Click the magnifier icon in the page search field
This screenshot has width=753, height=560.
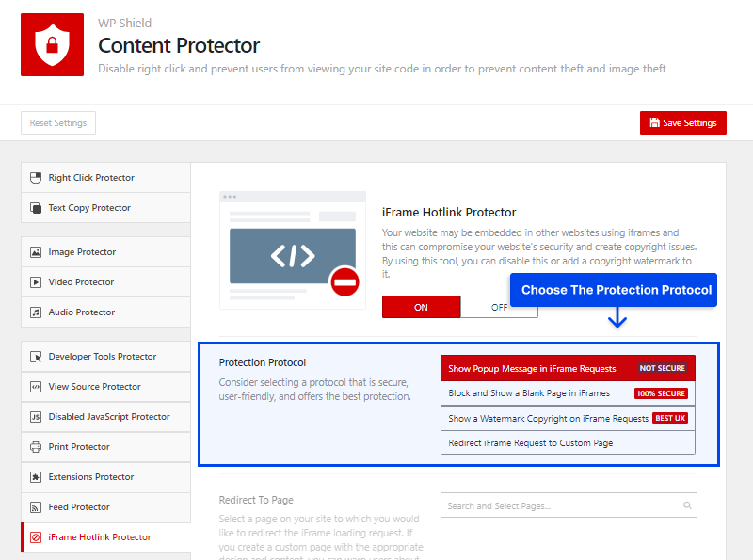pos(687,505)
